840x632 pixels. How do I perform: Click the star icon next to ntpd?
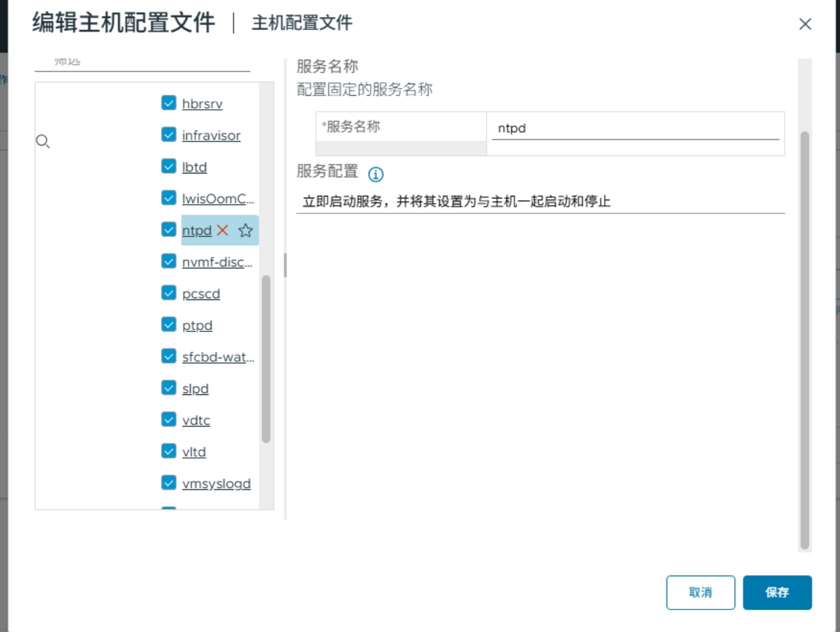coord(245,231)
